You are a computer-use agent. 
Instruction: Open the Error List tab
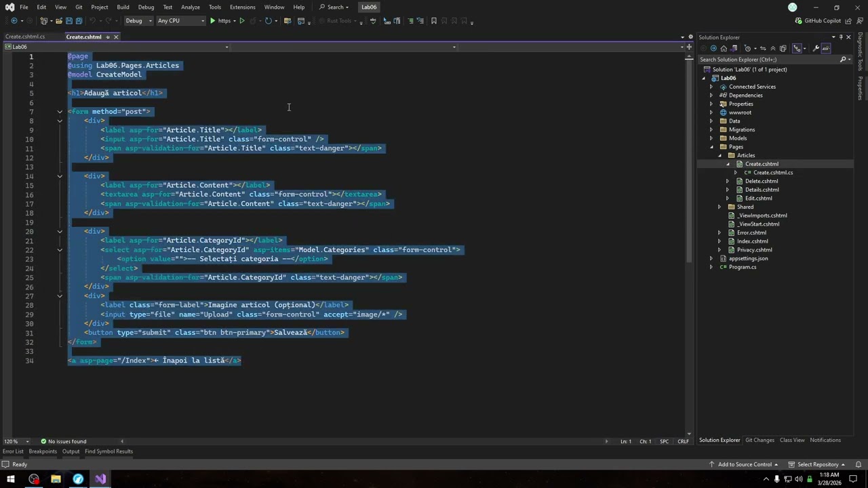tap(13, 451)
